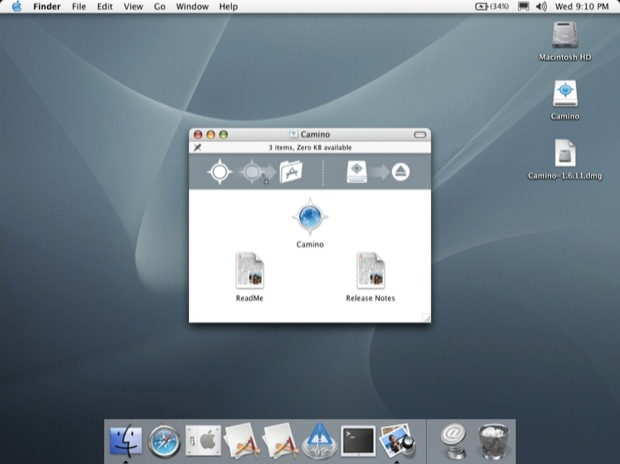Select the ReadMe document icon
This screenshot has width=620, height=464.
pos(250,271)
